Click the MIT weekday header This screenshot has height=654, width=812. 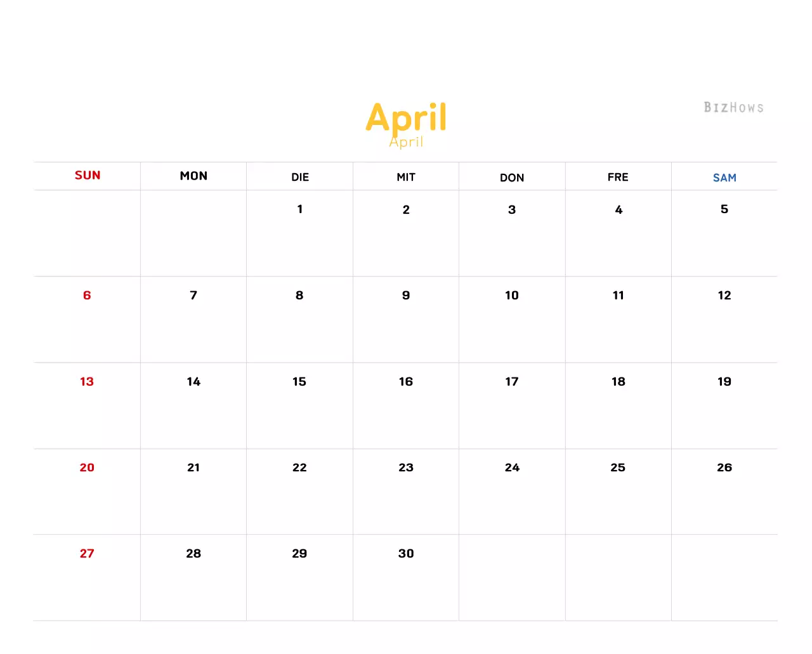(406, 177)
